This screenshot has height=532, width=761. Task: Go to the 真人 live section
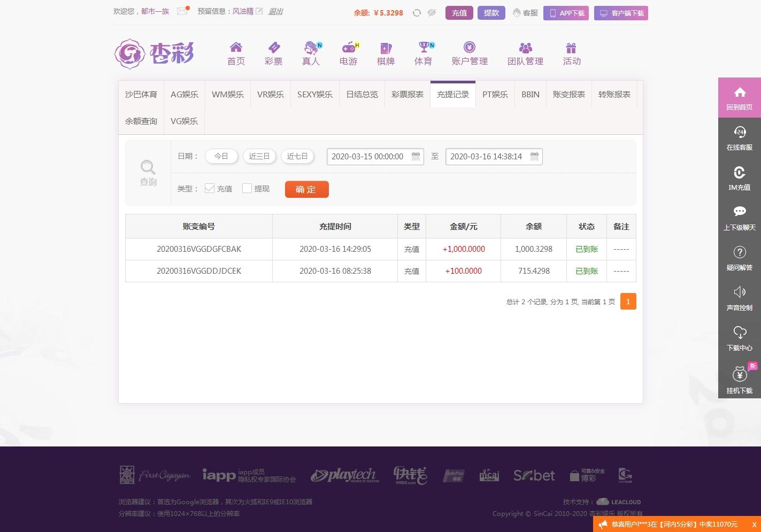pyautogui.click(x=311, y=52)
